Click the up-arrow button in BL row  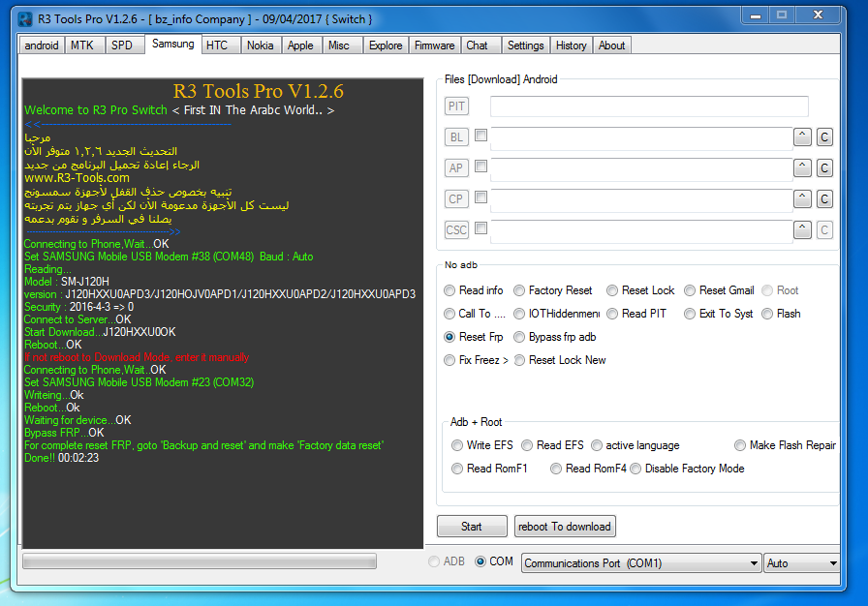[802, 136]
